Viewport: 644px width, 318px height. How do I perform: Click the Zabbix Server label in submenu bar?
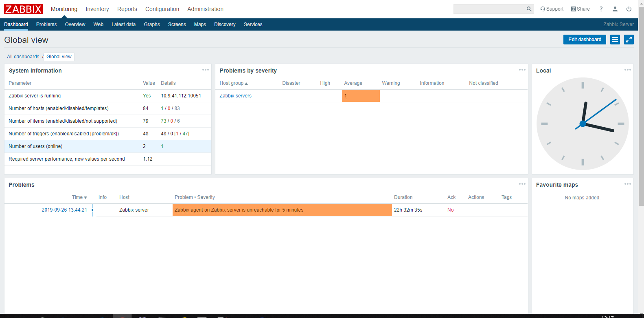pos(618,24)
